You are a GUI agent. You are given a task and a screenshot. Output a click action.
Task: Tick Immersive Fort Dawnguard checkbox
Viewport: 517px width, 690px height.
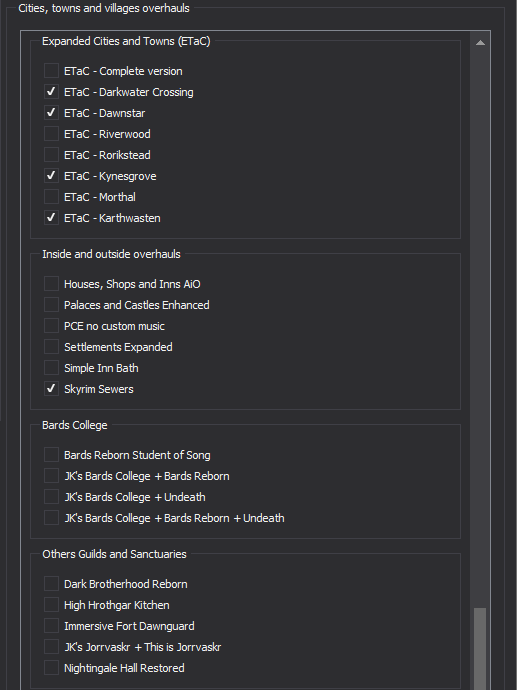click(x=51, y=625)
